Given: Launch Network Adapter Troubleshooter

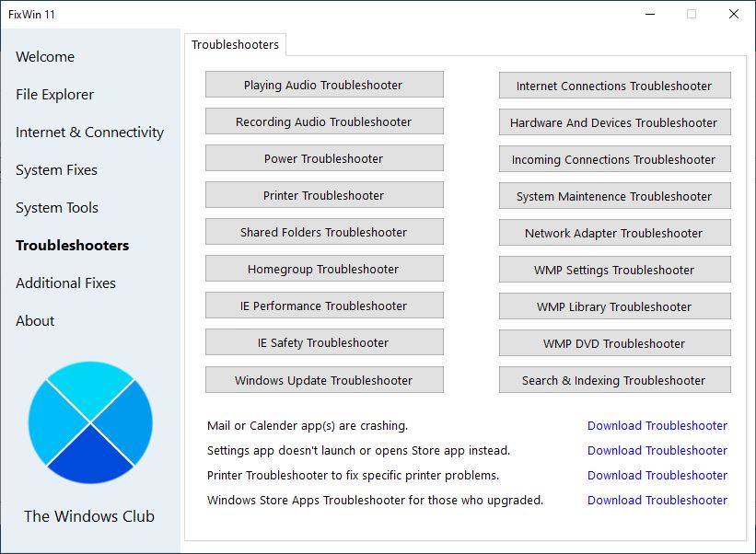Looking at the screenshot, I should [615, 233].
